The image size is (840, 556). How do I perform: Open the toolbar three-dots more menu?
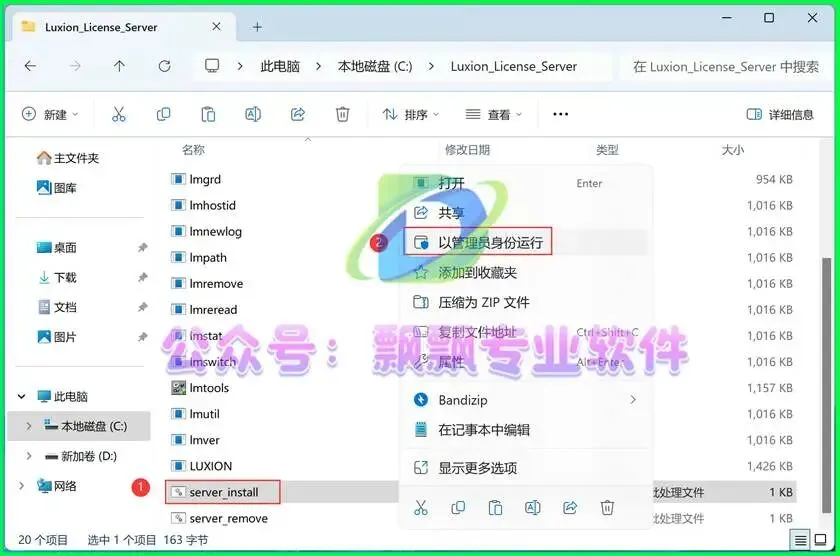pos(560,114)
